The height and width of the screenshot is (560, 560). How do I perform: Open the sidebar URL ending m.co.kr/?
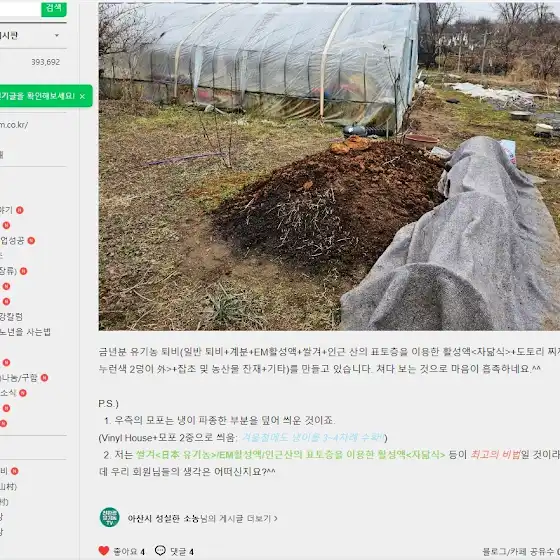tap(14, 125)
